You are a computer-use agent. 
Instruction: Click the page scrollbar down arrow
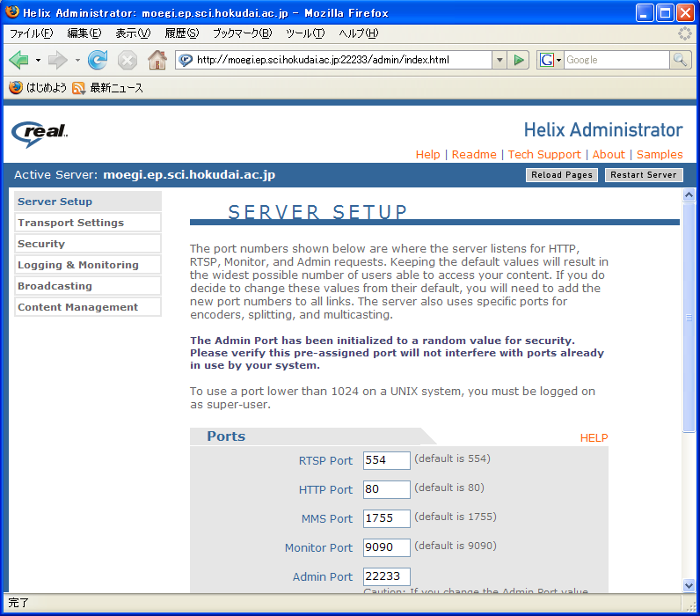689,585
